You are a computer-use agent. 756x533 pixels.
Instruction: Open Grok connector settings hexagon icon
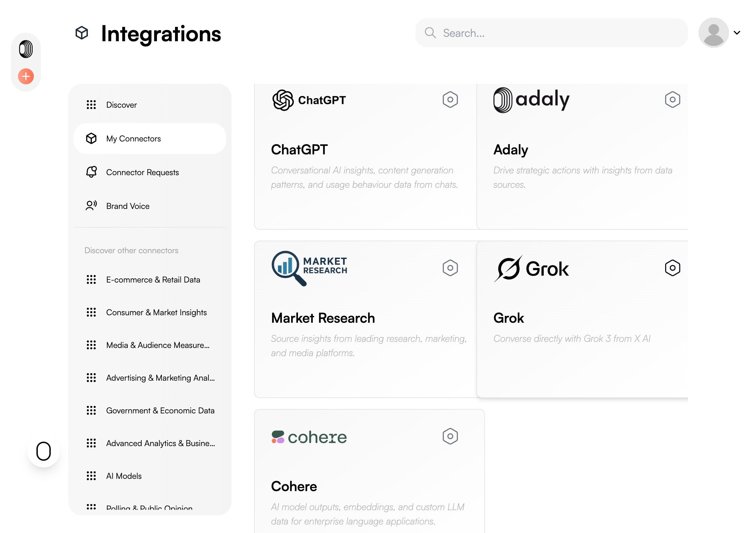tap(672, 268)
